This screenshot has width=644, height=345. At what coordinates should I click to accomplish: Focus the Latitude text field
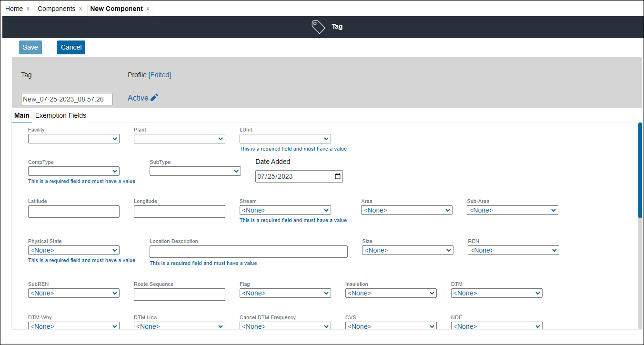(74, 212)
